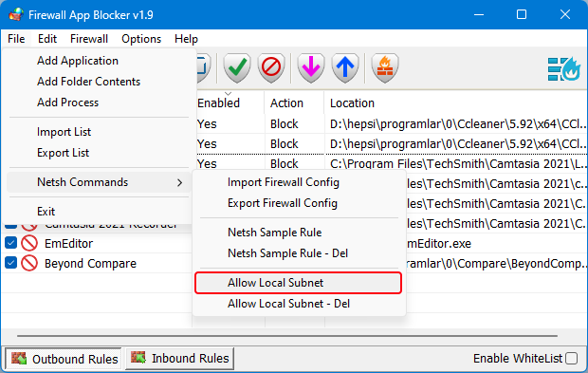Click the blue up arrow shield icon

tap(345, 68)
